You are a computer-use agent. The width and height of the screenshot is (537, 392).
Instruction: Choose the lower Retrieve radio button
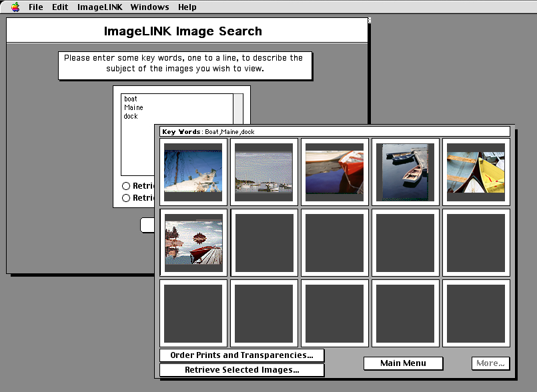126,198
